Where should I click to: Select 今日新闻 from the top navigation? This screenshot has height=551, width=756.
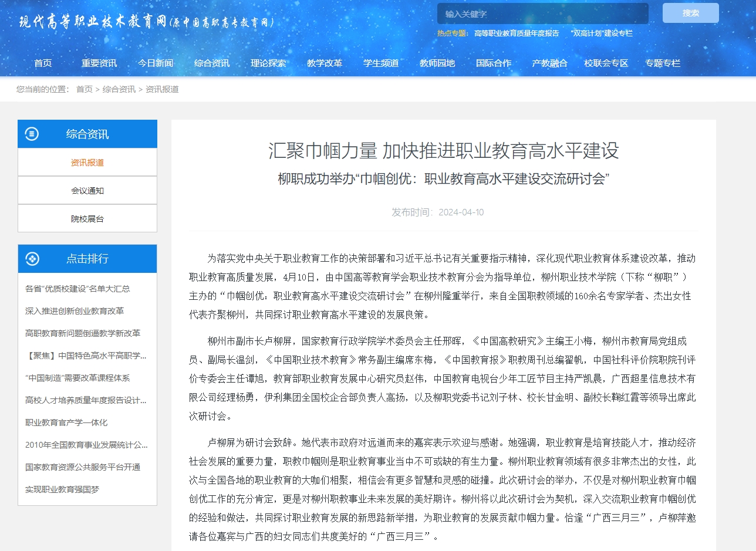(x=156, y=63)
